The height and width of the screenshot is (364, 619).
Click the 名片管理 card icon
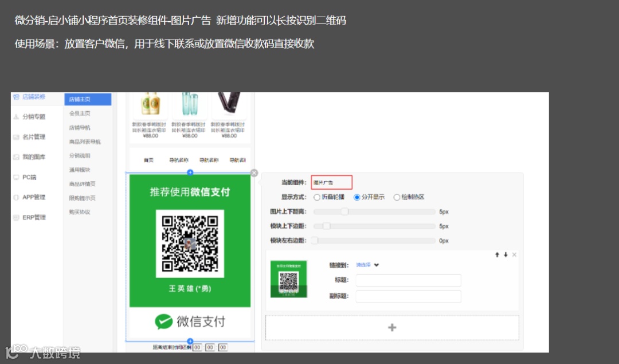[16, 137]
